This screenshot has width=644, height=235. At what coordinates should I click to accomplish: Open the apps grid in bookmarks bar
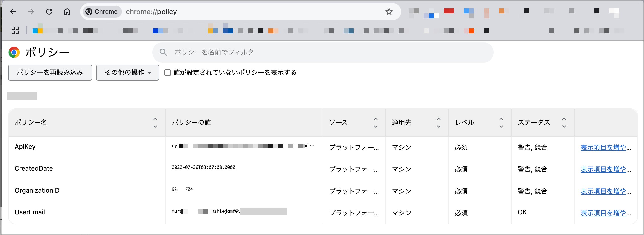15,30
